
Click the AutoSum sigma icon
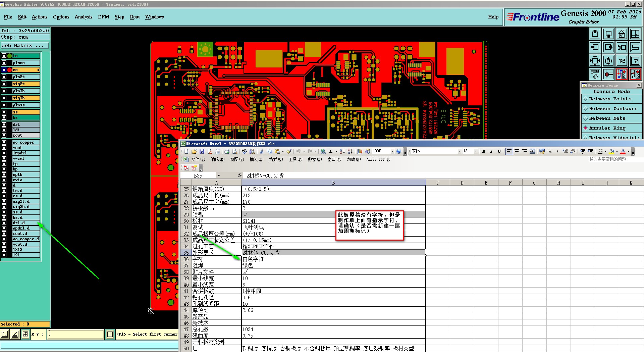tap(331, 151)
